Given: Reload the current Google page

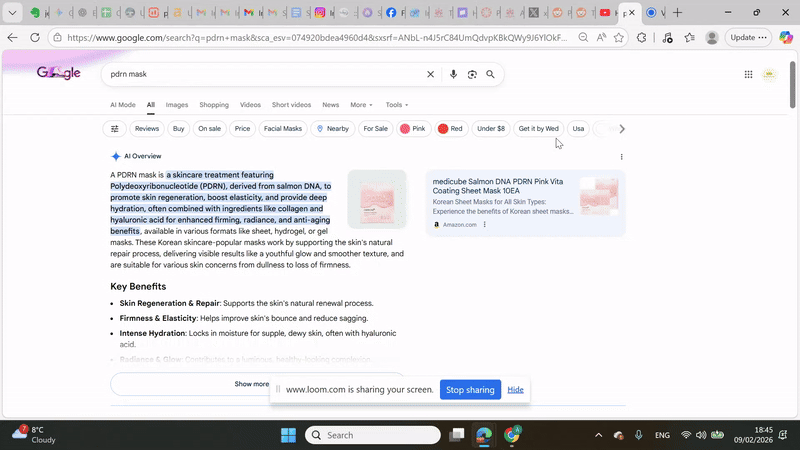Looking at the screenshot, I should click(x=35, y=37).
